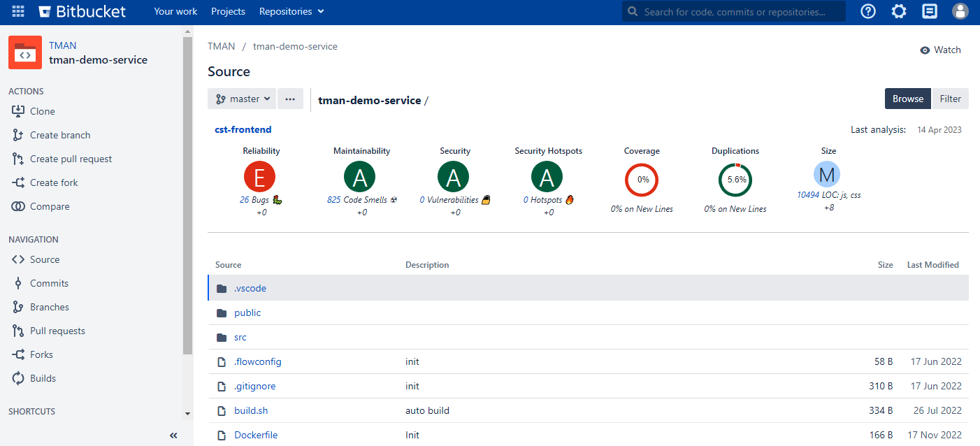
Task: Click the sidebar scrollbar down arrow
Action: (x=187, y=414)
